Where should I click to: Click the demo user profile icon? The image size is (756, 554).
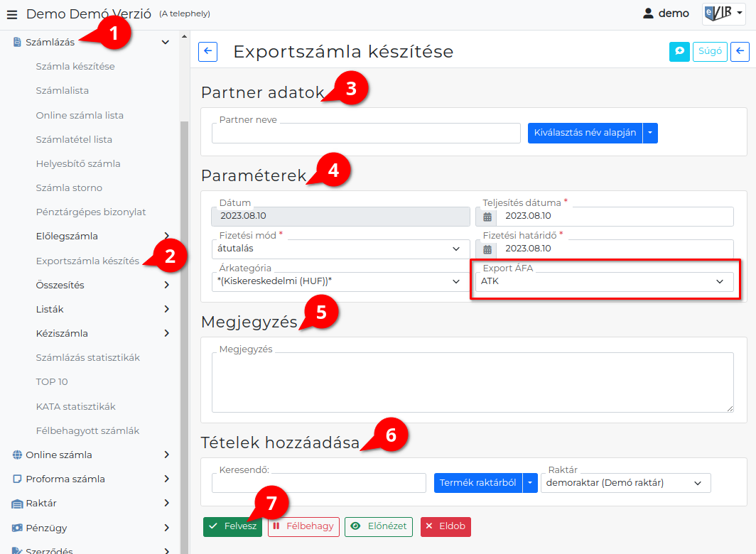click(x=648, y=13)
